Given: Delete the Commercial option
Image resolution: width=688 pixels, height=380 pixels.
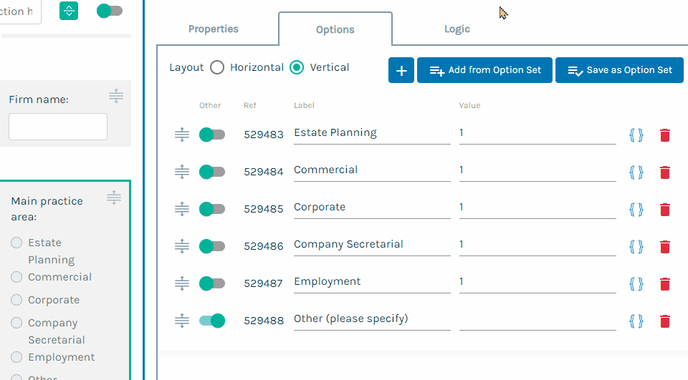Looking at the screenshot, I should 665,172.
